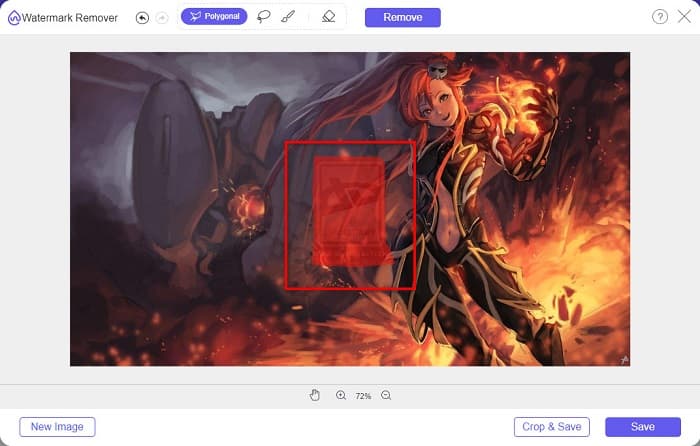The width and height of the screenshot is (700, 446).
Task: Select the Brush tool
Action: click(288, 17)
